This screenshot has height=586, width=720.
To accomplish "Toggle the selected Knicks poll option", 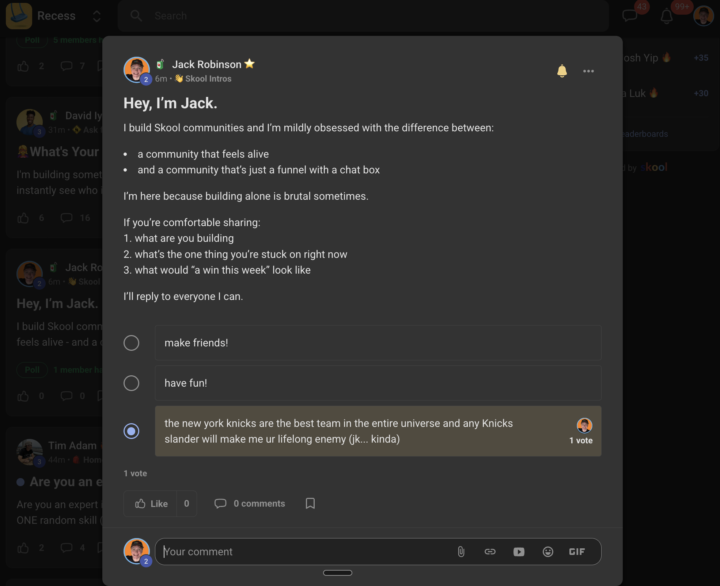I will click(x=131, y=431).
